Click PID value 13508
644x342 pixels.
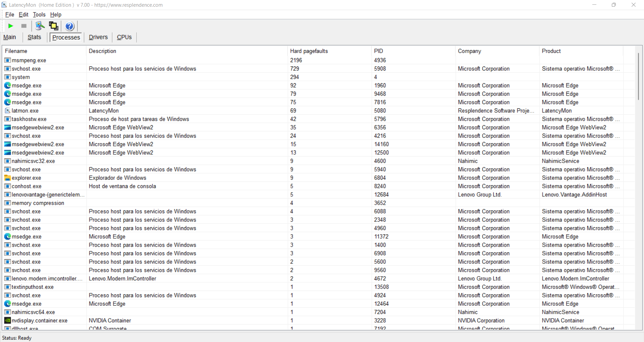tap(382, 287)
